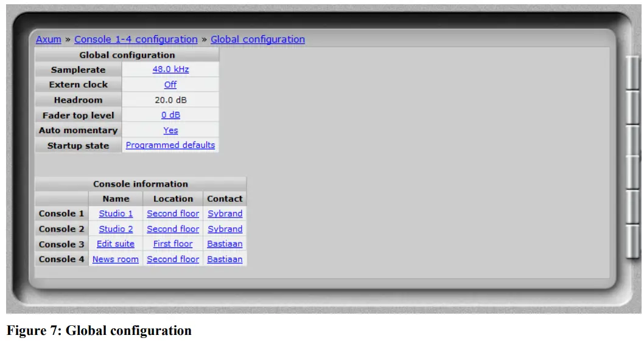Edit Console 4 location Second floor

(x=173, y=260)
